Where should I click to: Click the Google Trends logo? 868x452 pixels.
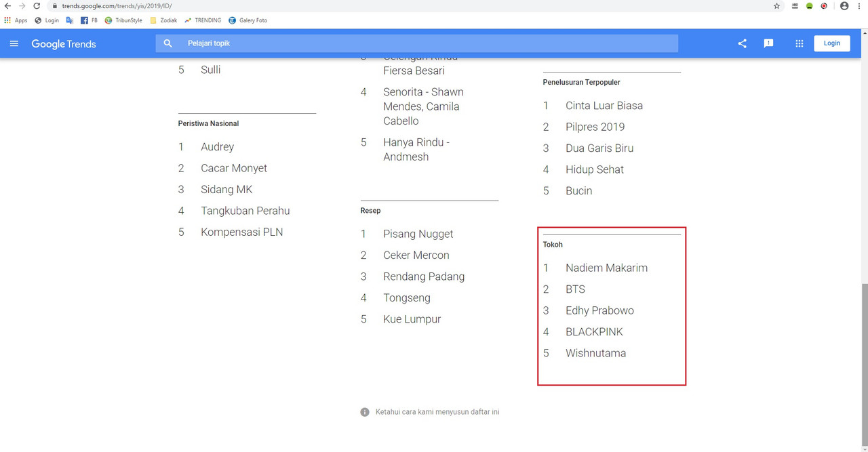tap(64, 44)
